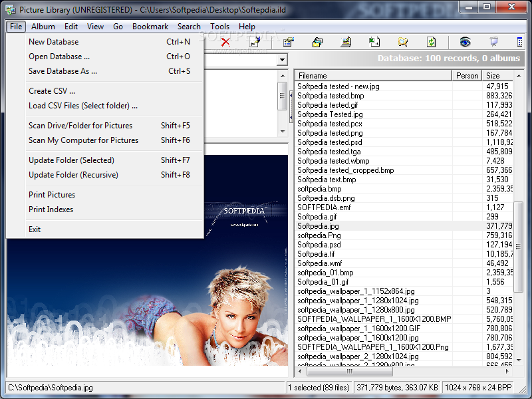Click the file list horizontal scrollbar thumb
Viewport: 532px width, 399px height.
pyautogui.click(x=350, y=372)
